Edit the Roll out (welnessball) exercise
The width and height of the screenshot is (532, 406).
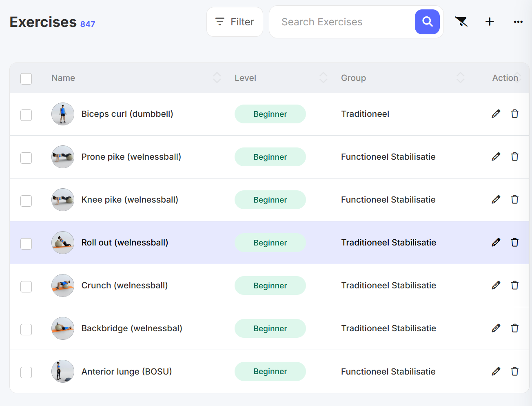[x=496, y=243]
